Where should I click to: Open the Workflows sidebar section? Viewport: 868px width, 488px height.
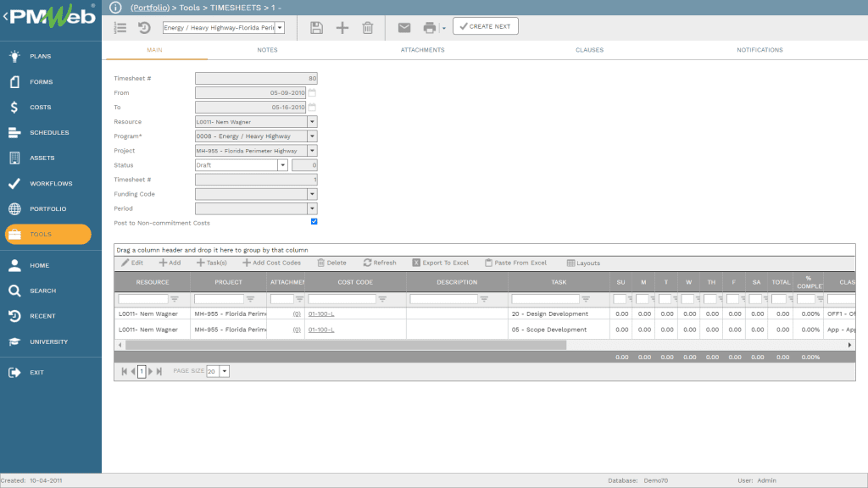(50, 183)
